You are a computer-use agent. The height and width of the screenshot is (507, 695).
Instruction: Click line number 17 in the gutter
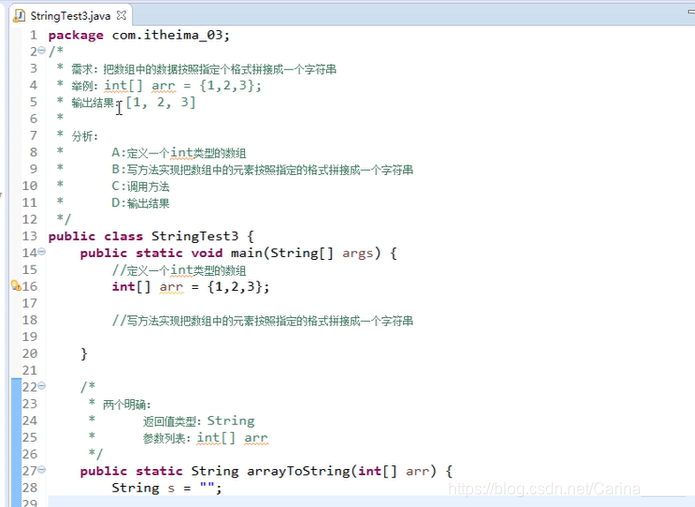point(30,303)
